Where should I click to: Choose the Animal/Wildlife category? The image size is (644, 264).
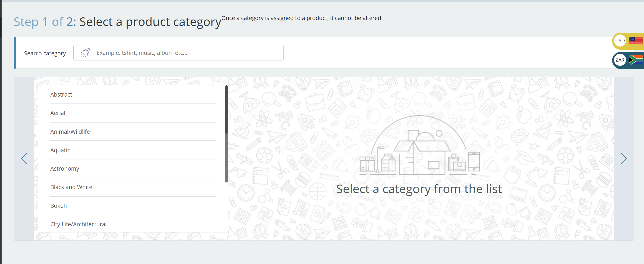click(x=133, y=132)
